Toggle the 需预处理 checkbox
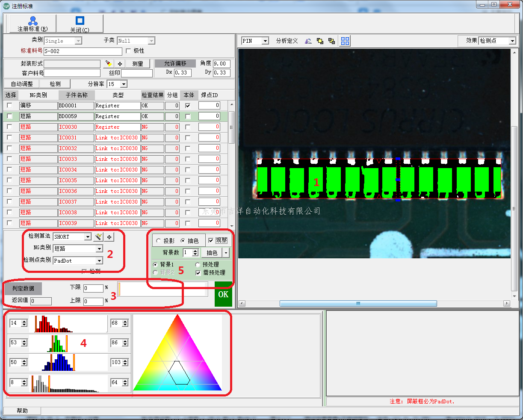This screenshot has height=420, width=523. pos(198,273)
